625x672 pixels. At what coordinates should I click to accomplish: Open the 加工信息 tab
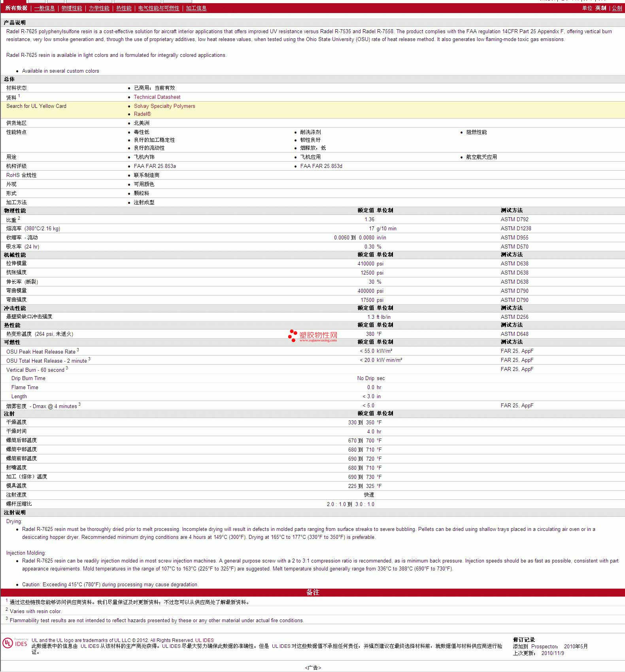[196, 8]
